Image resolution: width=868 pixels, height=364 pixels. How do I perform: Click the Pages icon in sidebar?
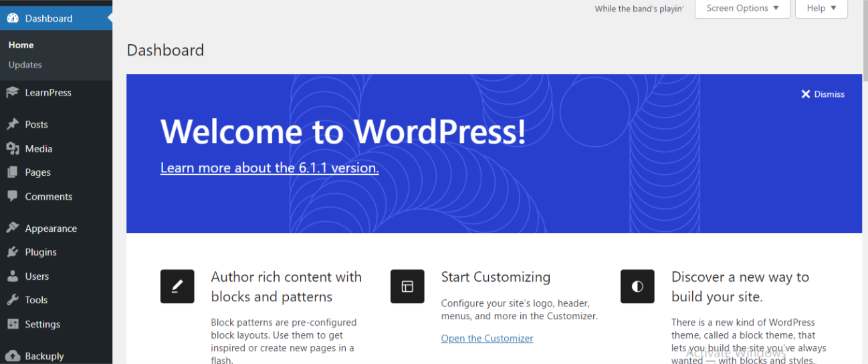coord(13,172)
